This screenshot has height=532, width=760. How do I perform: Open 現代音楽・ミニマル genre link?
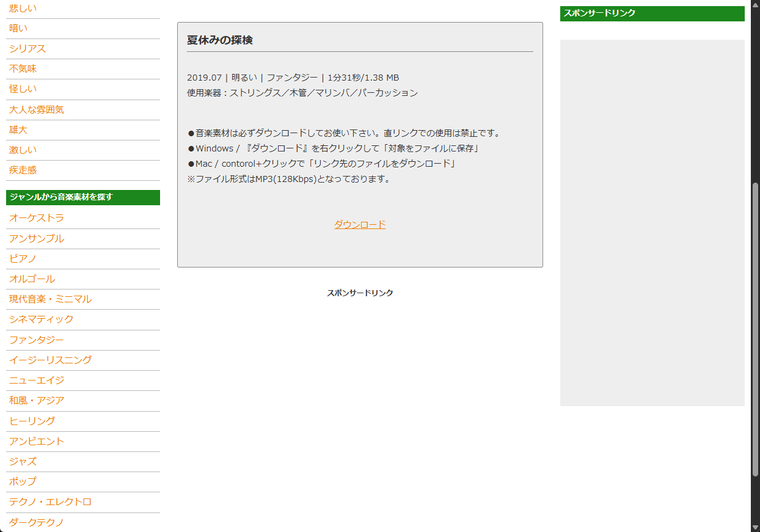(x=50, y=299)
